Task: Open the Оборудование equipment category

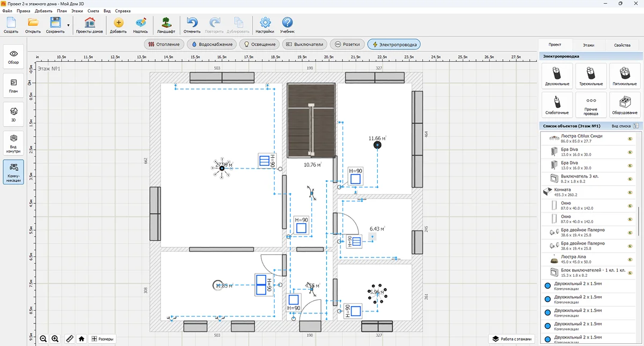Action: (624, 105)
